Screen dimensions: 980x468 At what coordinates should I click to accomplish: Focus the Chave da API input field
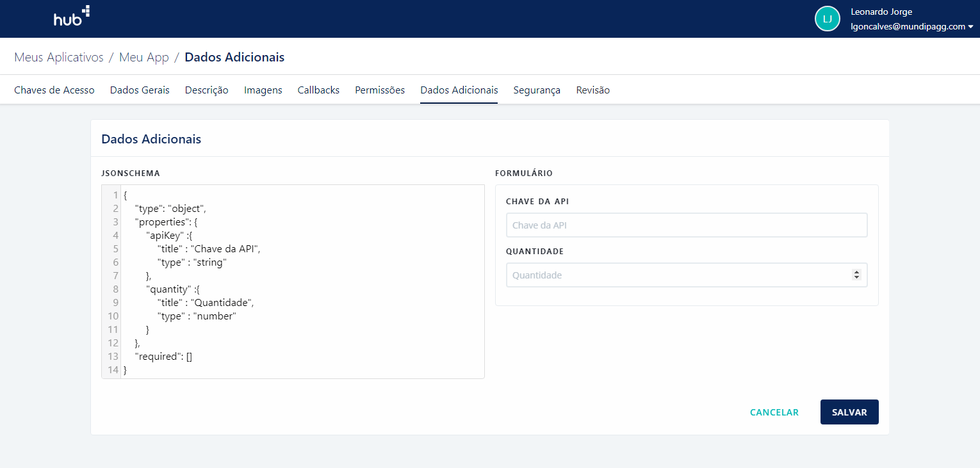pyautogui.click(x=687, y=225)
